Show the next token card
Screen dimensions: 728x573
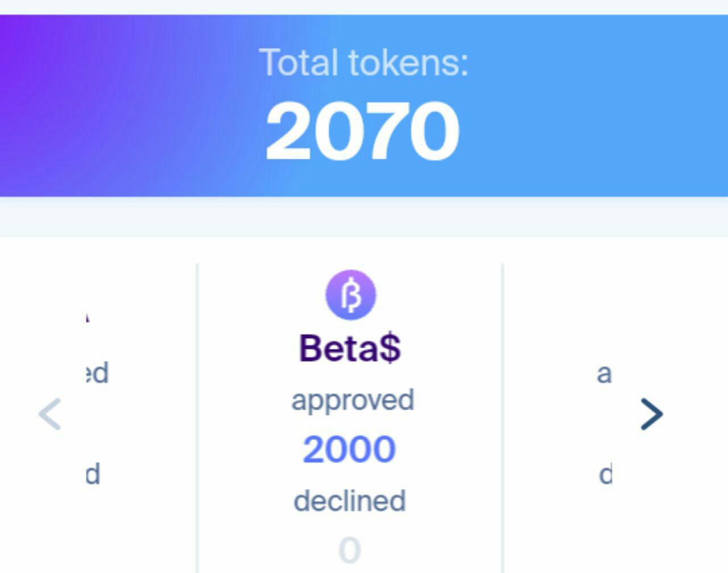coord(651,414)
